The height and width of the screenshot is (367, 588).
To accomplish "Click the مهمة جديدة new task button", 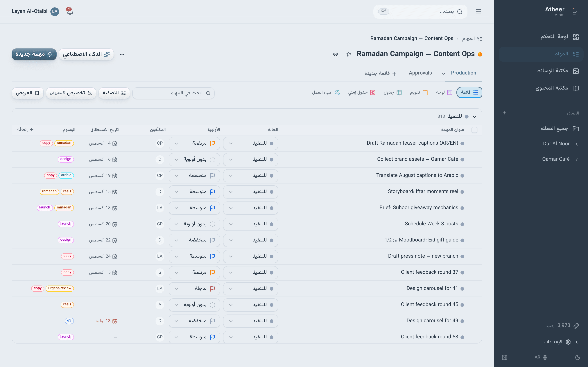I will pos(34,54).
